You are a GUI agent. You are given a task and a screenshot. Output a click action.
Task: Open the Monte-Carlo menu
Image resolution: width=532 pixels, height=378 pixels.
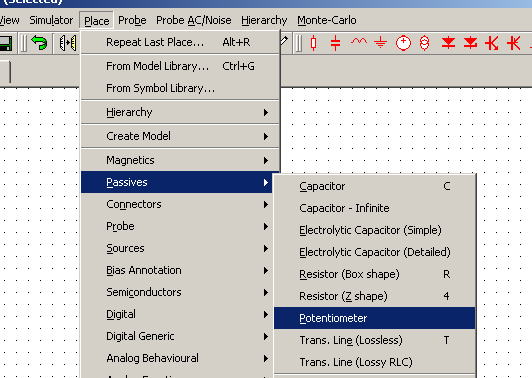[327, 20]
